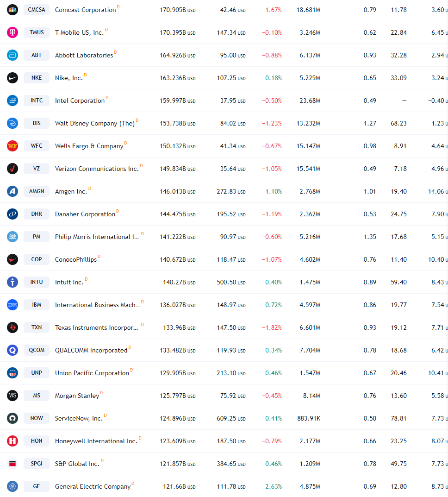Select Morgan Stanley price 75.92 USD
The width and height of the screenshot is (448, 497).
pyautogui.click(x=233, y=396)
